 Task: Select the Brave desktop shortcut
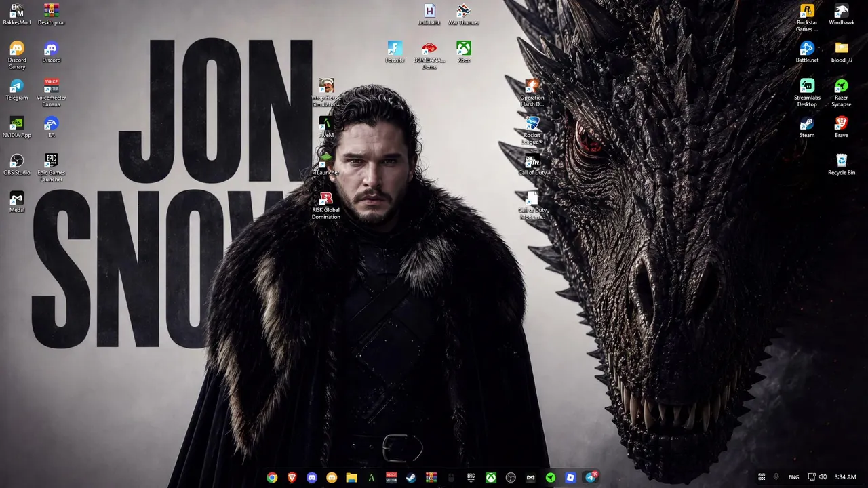click(842, 127)
